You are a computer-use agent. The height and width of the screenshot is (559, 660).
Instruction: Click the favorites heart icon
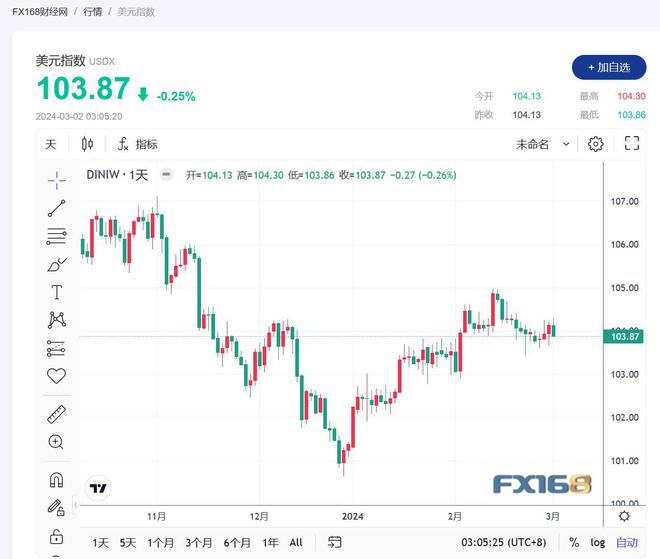click(x=56, y=377)
